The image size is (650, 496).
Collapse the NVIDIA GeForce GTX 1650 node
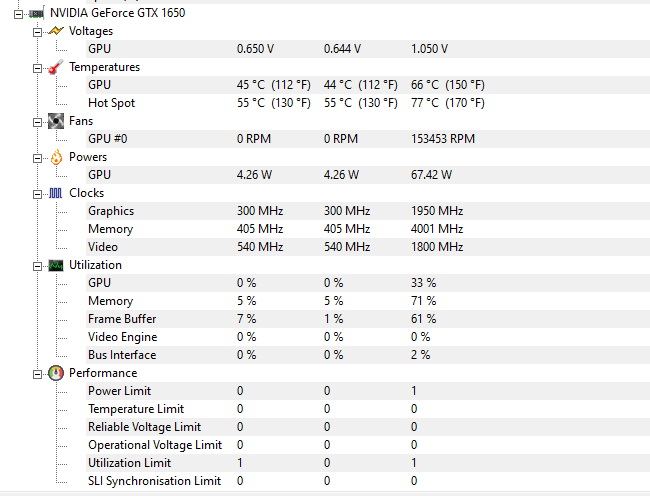18,15
